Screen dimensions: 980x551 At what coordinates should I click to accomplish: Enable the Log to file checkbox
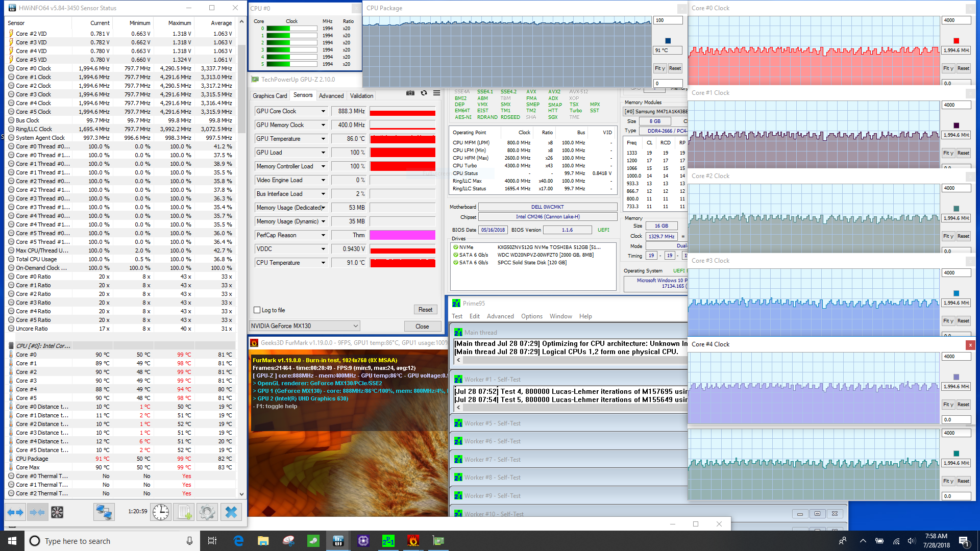pyautogui.click(x=257, y=310)
